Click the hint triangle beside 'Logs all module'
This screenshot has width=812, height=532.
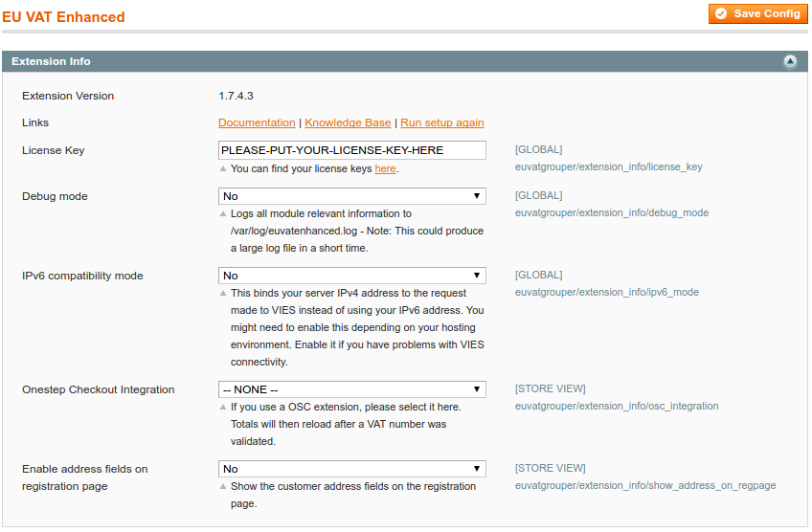(x=223, y=213)
